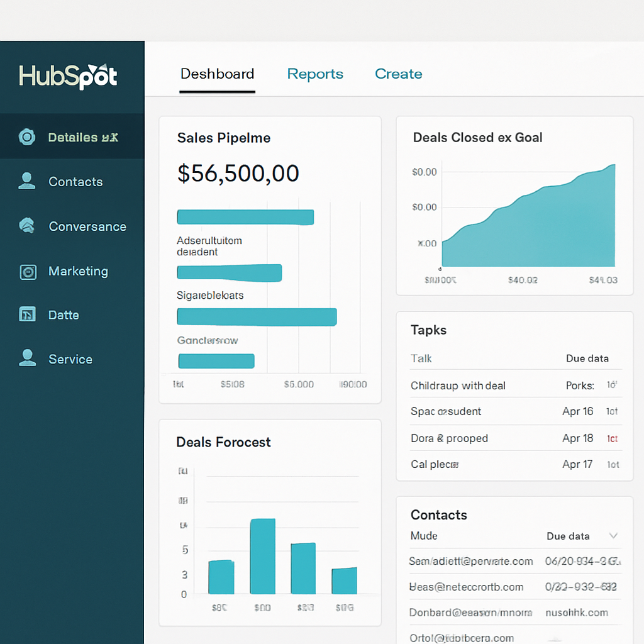The image size is (644, 644).
Task: Open Marketing in the sidebar
Action: point(72,271)
